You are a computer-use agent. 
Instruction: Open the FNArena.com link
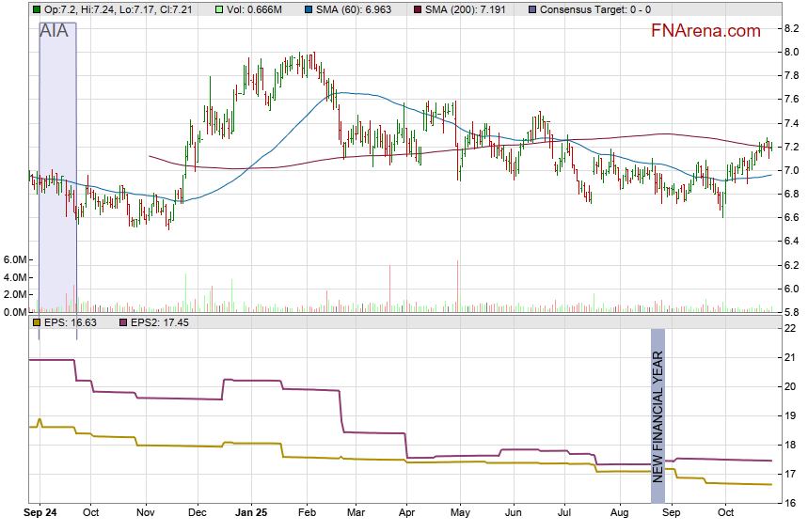705,31
